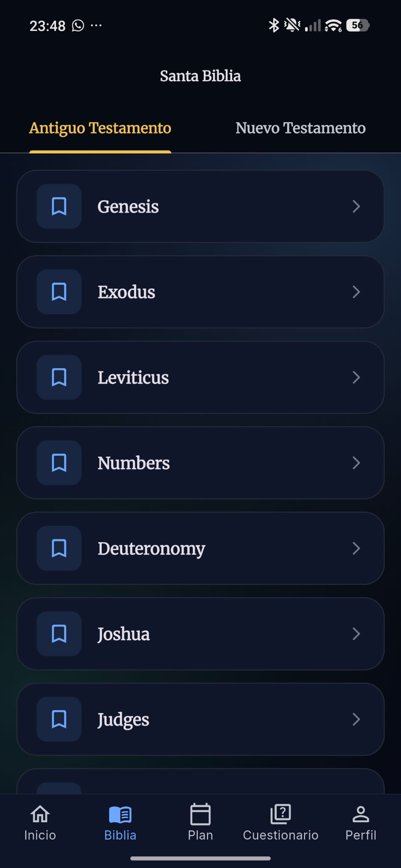Screen dimensions: 401x868
Task: Tap the WhatsApp notification status icon
Action: point(78,26)
